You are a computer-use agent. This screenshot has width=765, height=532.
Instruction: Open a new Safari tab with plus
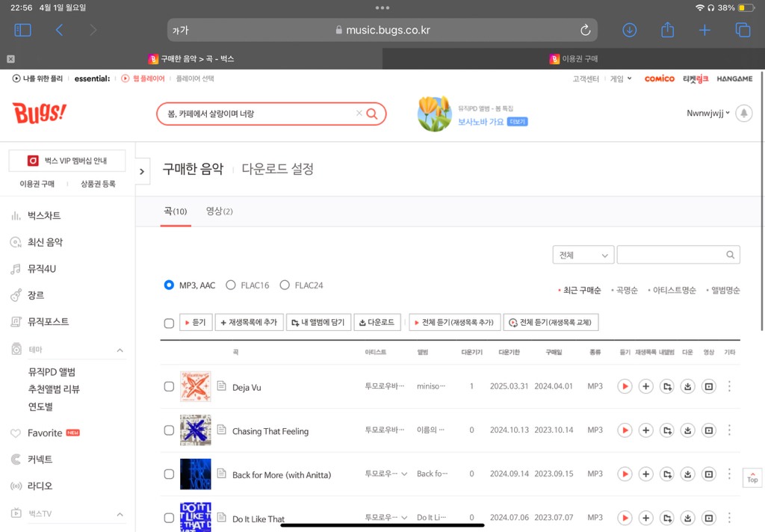click(704, 30)
